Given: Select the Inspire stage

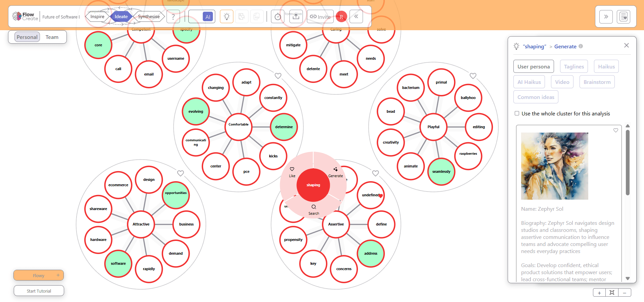Looking at the screenshot, I should [97, 16].
